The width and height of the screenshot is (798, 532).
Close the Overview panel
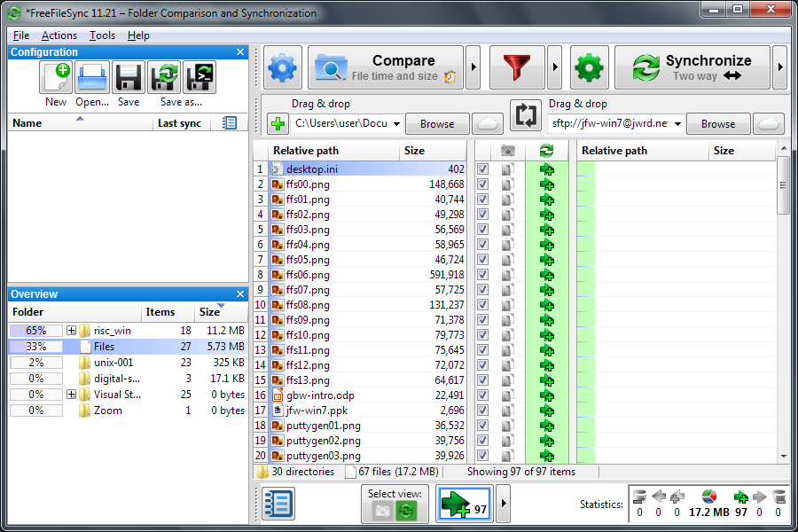pos(240,294)
